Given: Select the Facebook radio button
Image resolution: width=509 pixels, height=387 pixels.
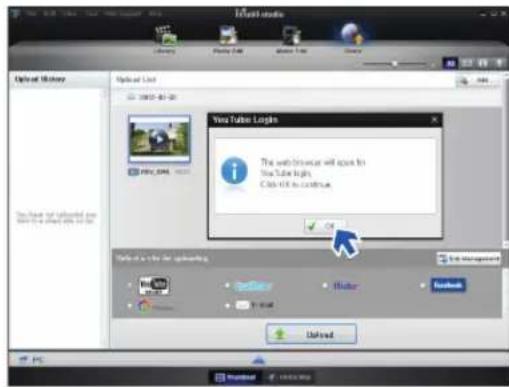Looking at the screenshot, I should (422, 286).
